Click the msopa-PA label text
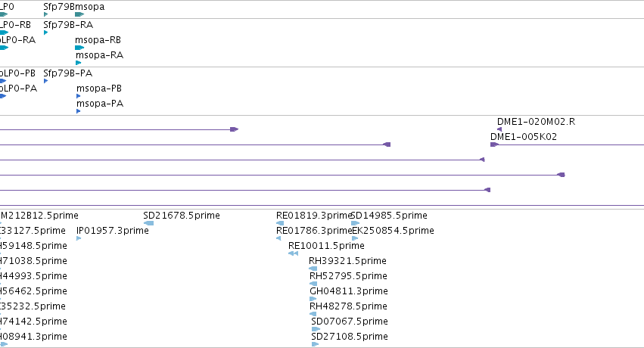 pyautogui.click(x=100, y=104)
